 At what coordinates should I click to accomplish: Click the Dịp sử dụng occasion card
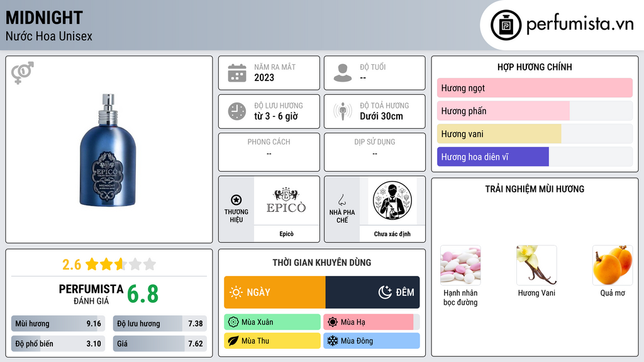pos(375,152)
